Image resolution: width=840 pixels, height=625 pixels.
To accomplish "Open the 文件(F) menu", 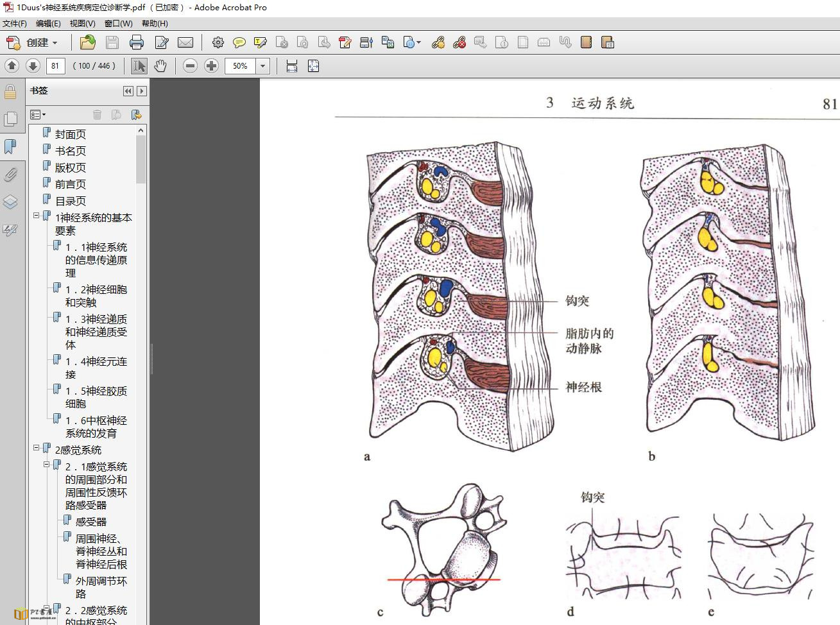I will coord(15,24).
